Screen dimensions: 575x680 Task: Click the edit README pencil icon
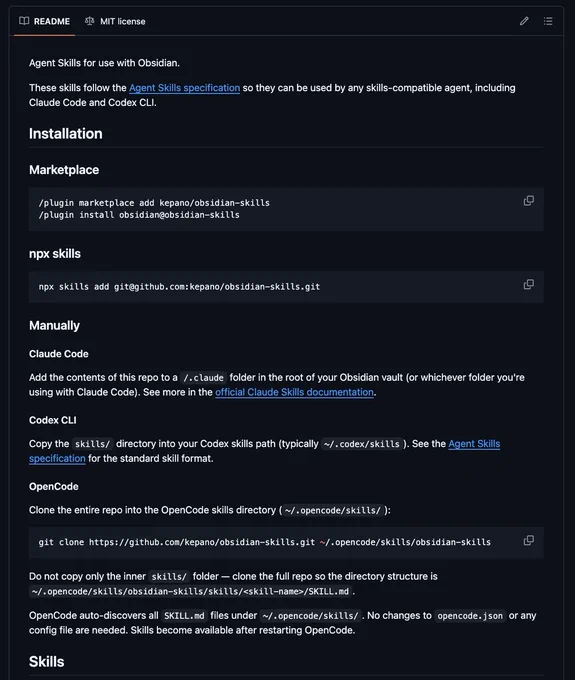(x=524, y=21)
